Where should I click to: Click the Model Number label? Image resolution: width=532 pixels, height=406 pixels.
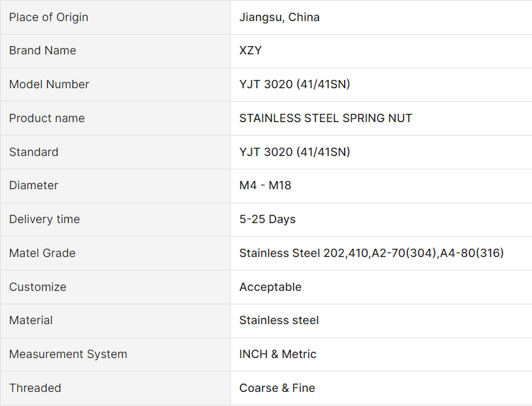49,84
